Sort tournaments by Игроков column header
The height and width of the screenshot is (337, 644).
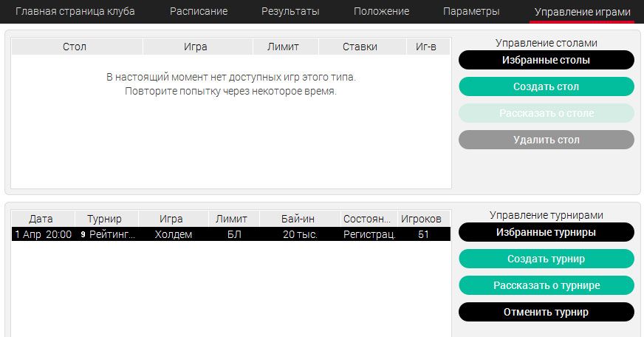coord(424,219)
